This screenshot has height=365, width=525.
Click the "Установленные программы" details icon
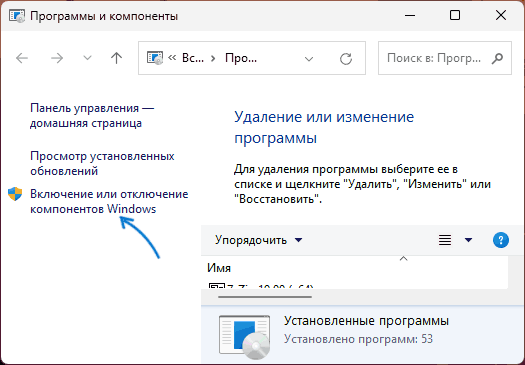pos(244,336)
